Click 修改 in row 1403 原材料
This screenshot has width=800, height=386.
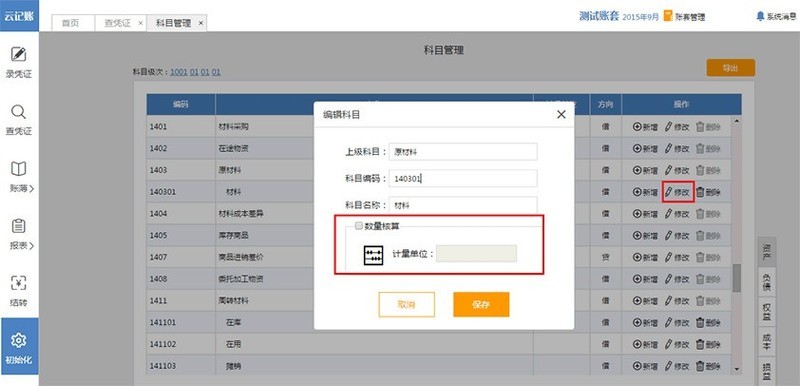677,170
